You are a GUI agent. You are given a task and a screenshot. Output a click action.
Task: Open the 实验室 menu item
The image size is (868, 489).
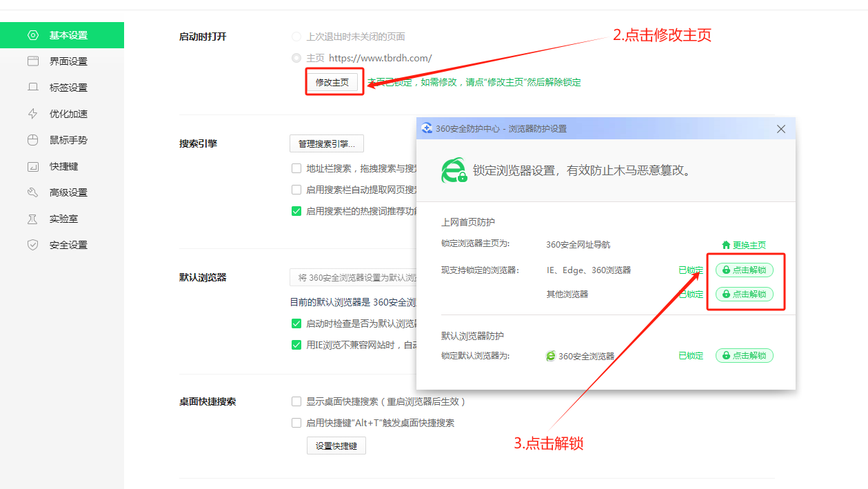pos(62,219)
